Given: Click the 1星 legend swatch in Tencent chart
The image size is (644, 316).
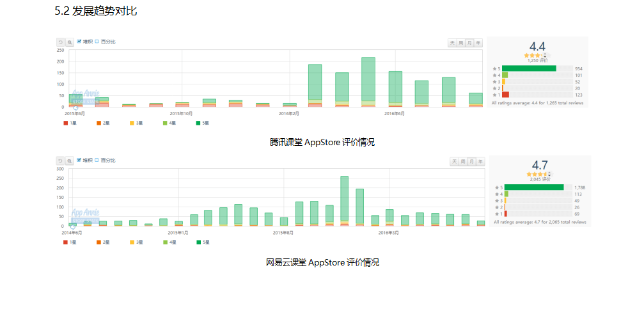Looking at the screenshot, I should pos(65,122).
